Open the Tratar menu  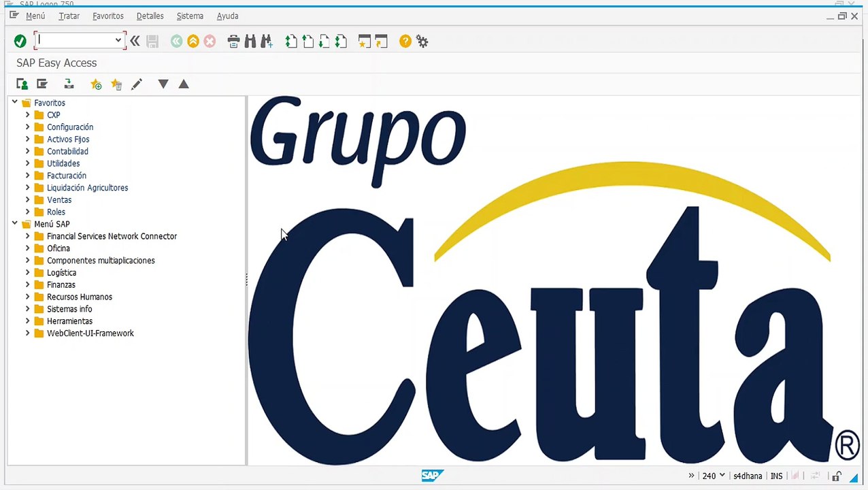(x=69, y=16)
